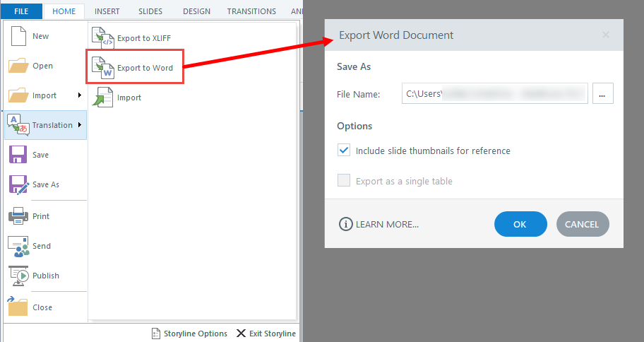644x342 pixels.
Task: Toggle Export as a single table checkbox
Action: pos(344,181)
